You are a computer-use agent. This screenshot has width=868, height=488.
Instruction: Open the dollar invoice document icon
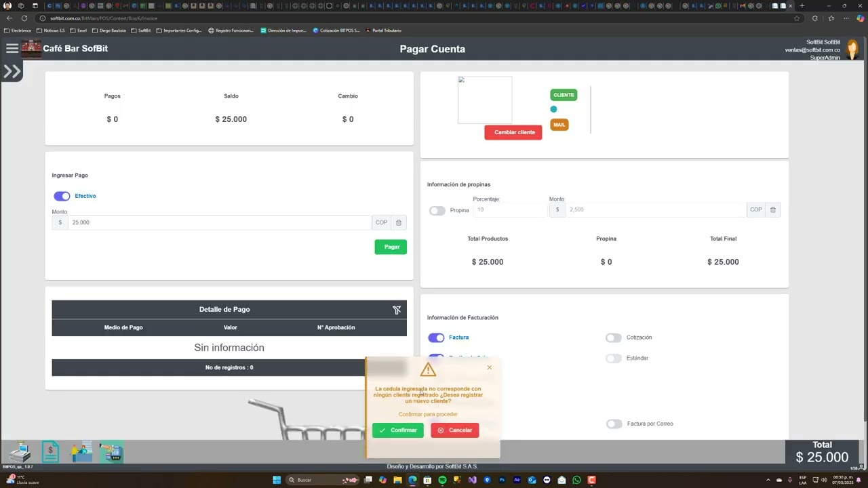coord(51,451)
